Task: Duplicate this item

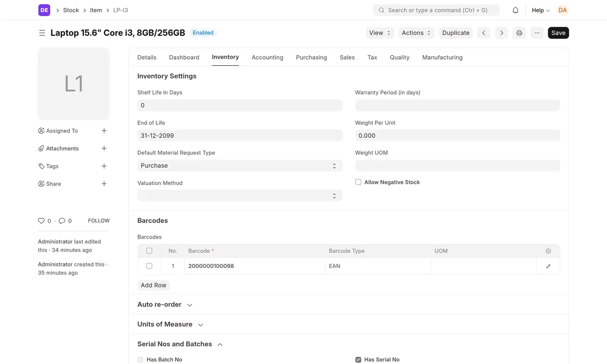Action: [x=456, y=33]
